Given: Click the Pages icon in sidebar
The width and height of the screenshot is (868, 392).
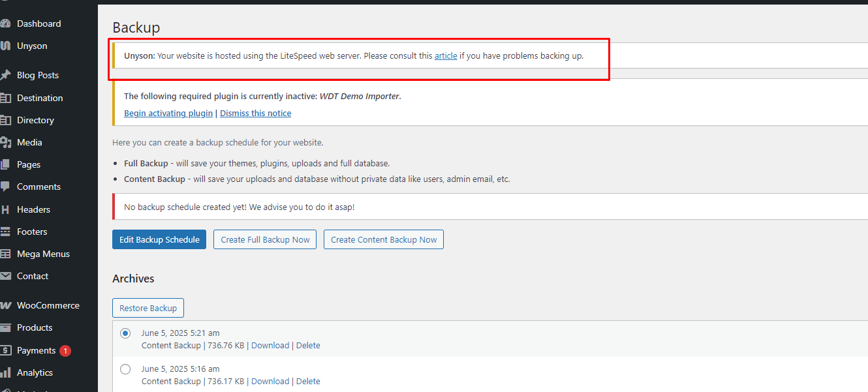Looking at the screenshot, I should (5, 164).
